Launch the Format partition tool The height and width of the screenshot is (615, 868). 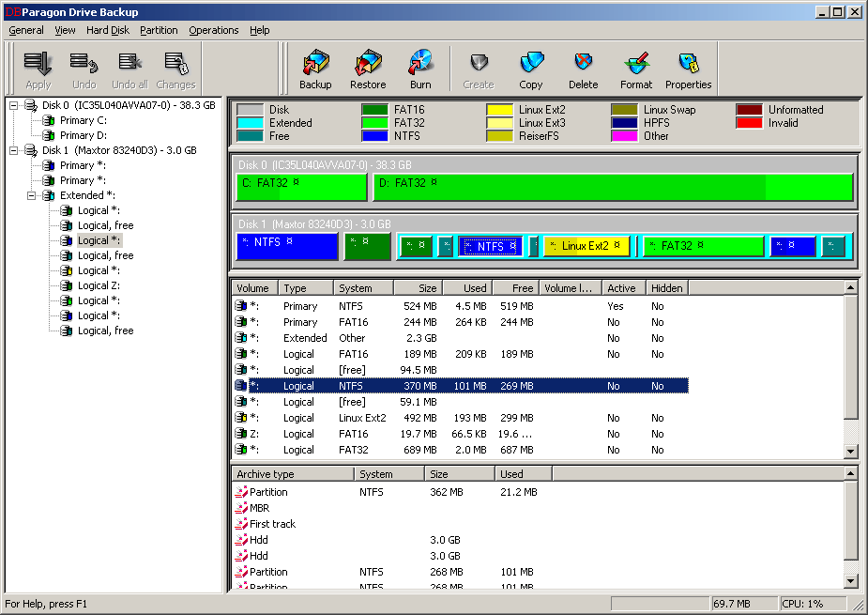pos(636,69)
